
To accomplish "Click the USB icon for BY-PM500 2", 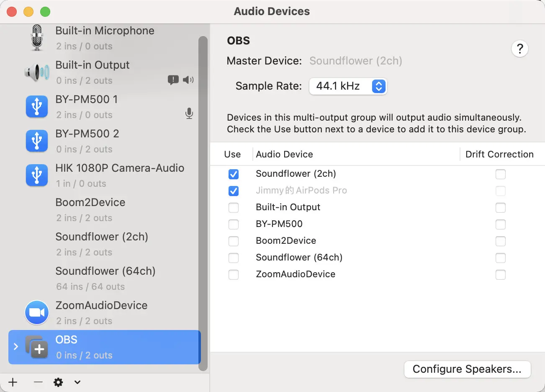I will point(37,141).
